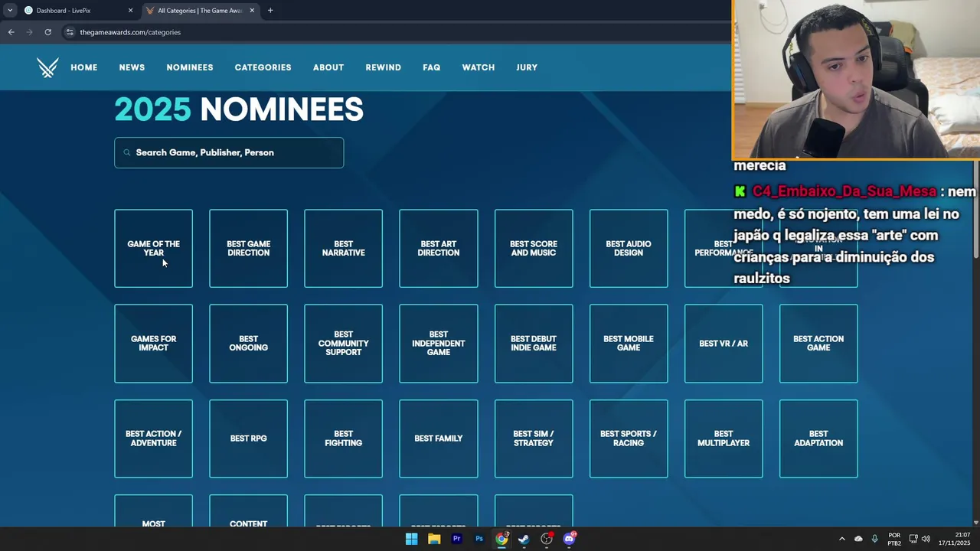
Task: Open the Games for Impact category
Action: (x=153, y=344)
